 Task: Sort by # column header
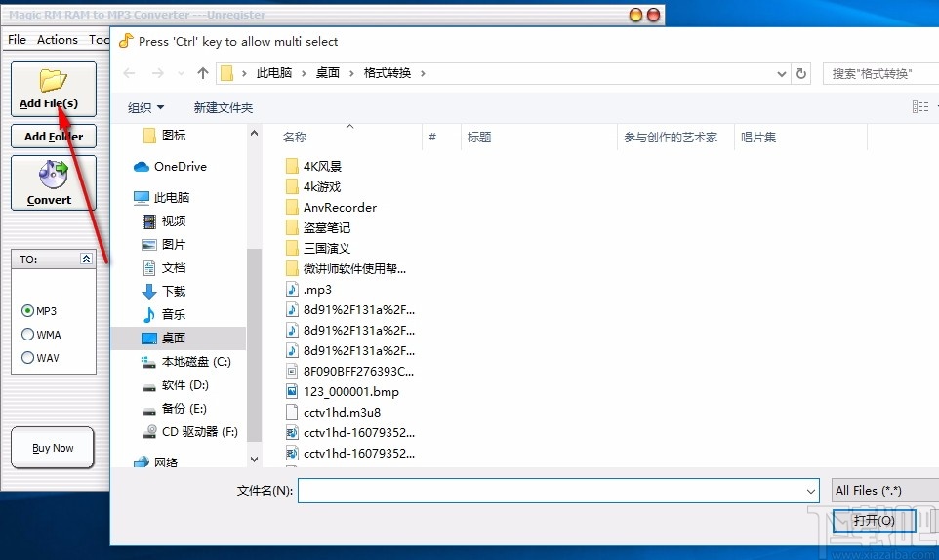[432, 137]
